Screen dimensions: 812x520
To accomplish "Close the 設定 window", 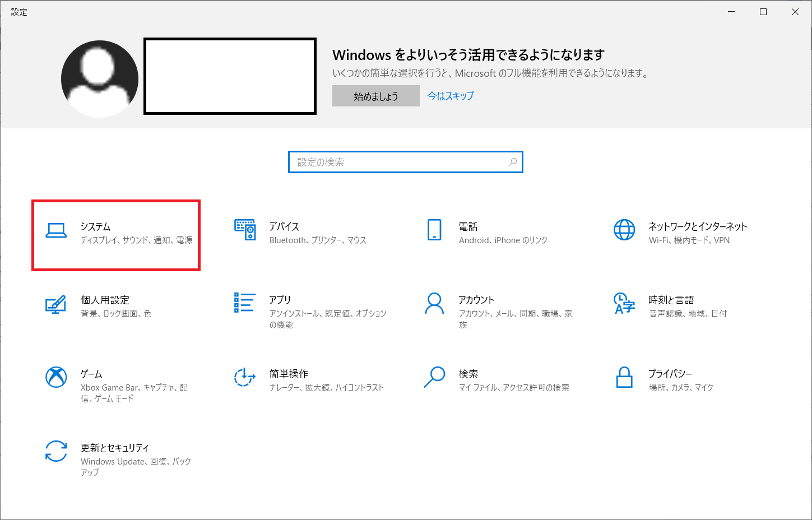I will pos(795,12).
